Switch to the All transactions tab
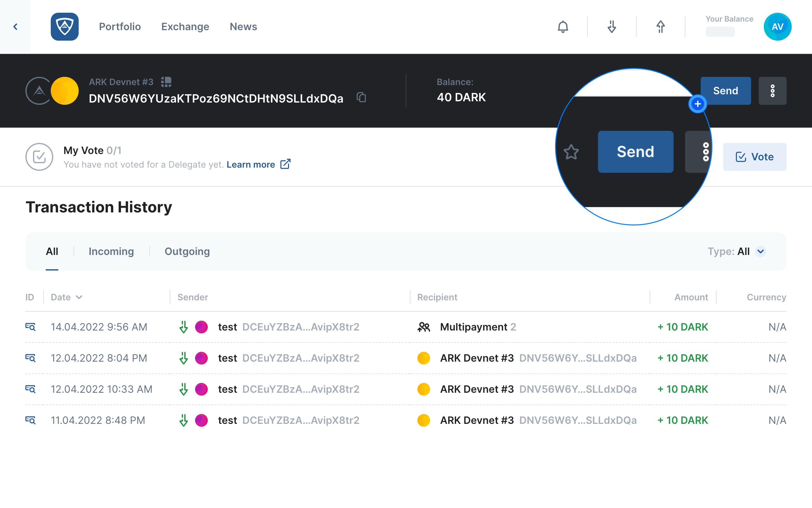The height and width of the screenshot is (508, 812). point(52,251)
